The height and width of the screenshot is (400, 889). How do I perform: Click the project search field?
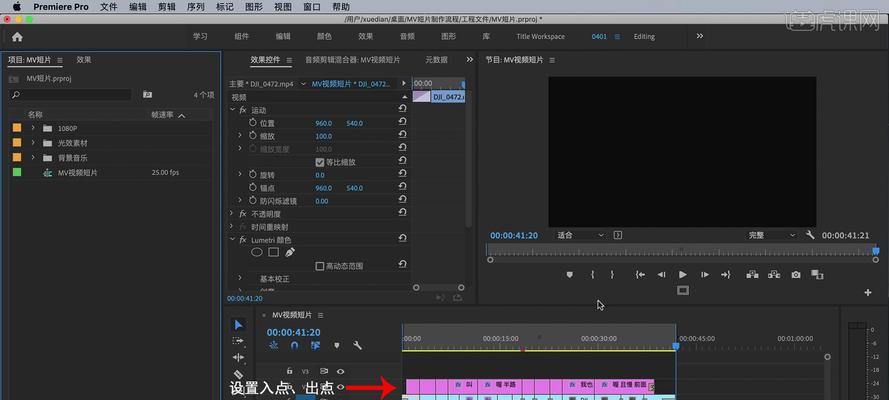tap(71, 95)
